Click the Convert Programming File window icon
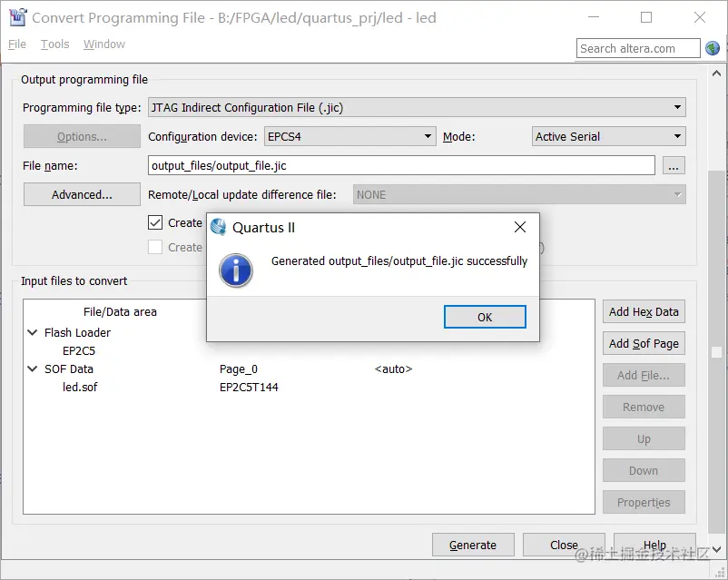This screenshot has height=580, width=728. click(x=17, y=17)
